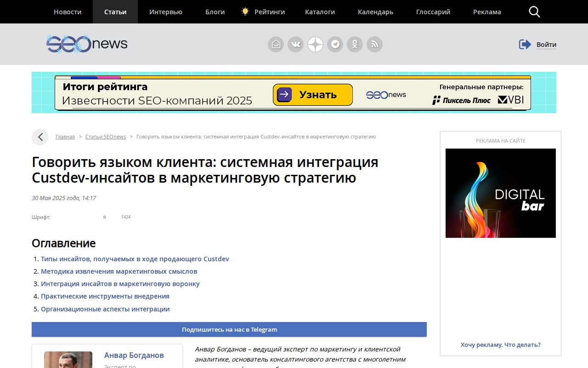The image size is (588, 368).
Task: Open the search magnifier icon
Action: (x=534, y=12)
